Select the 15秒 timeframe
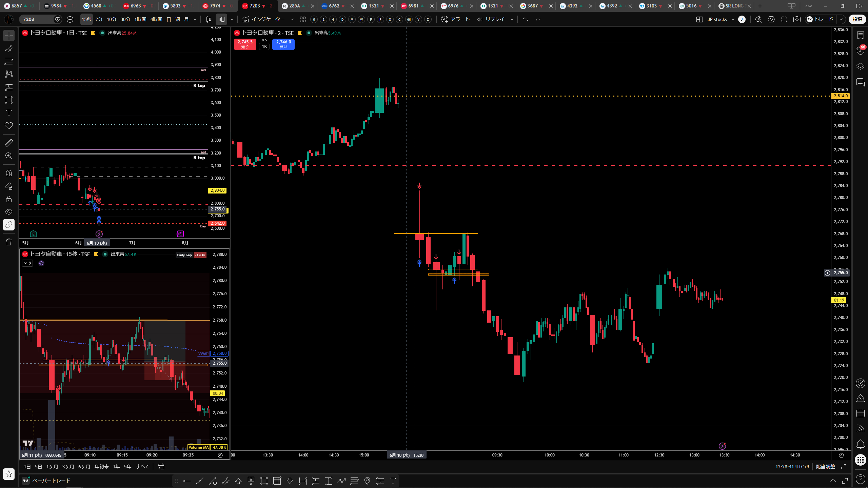This screenshot has width=868, height=488. tap(86, 19)
